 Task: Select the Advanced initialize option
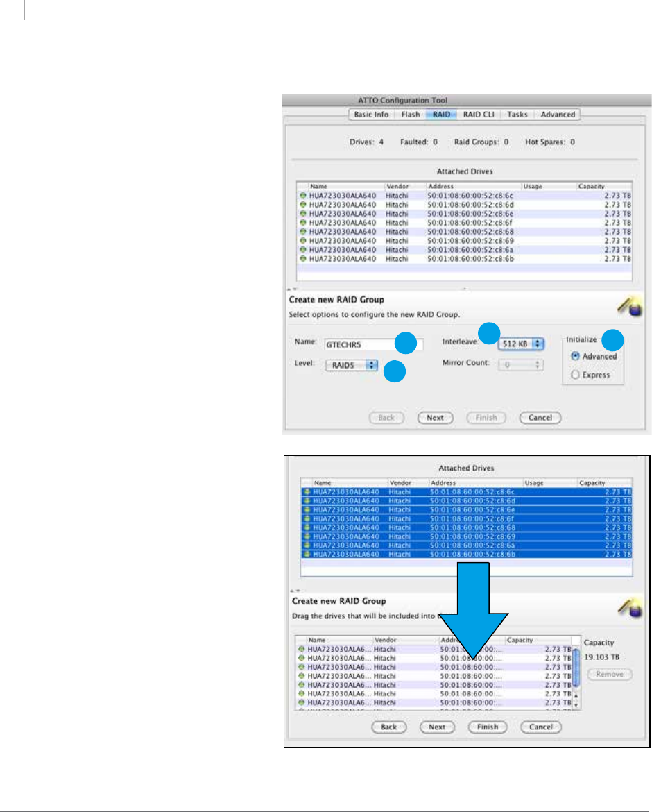click(575, 356)
